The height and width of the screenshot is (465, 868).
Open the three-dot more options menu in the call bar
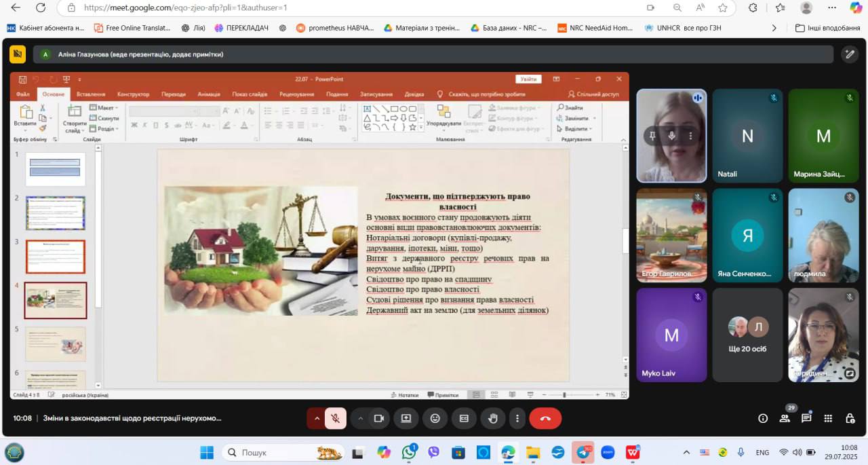coord(517,418)
